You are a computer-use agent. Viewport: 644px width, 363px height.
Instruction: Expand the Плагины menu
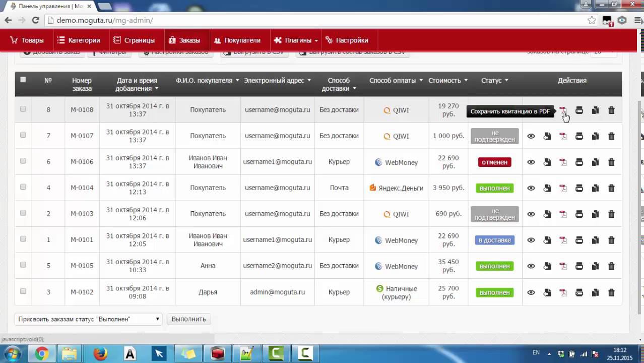tap(295, 40)
